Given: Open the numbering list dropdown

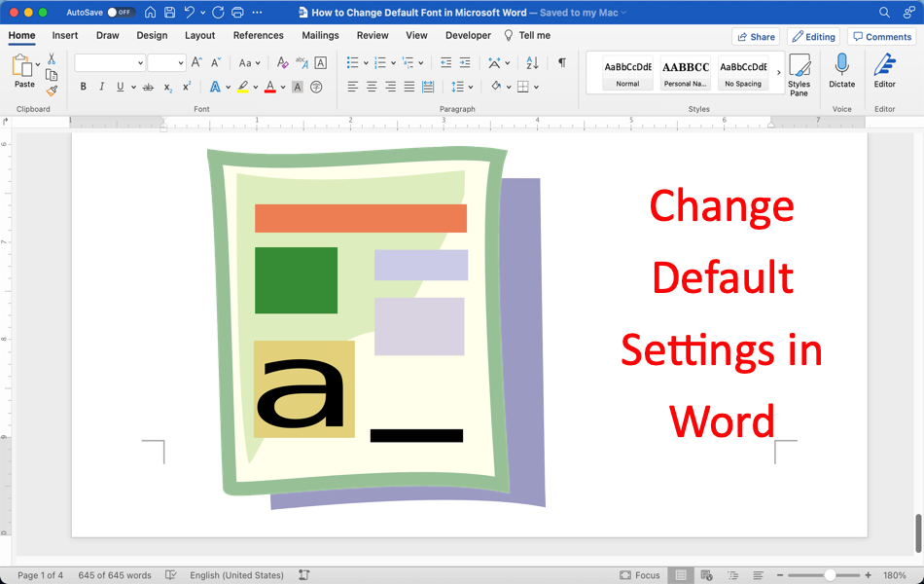Looking at the screenshot, I should point(394,63).
